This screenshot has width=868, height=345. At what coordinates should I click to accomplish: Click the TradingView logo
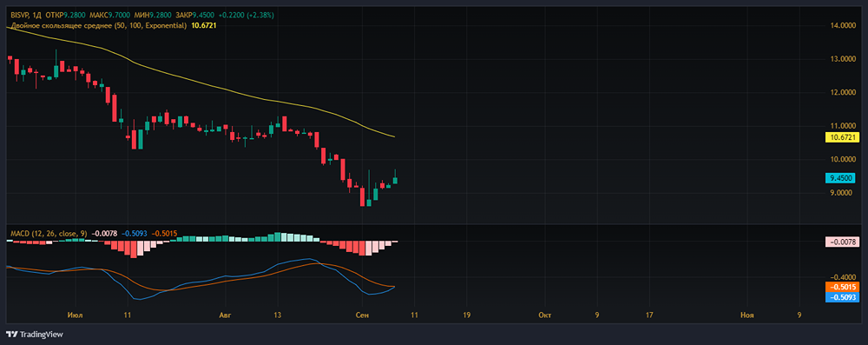35,335
